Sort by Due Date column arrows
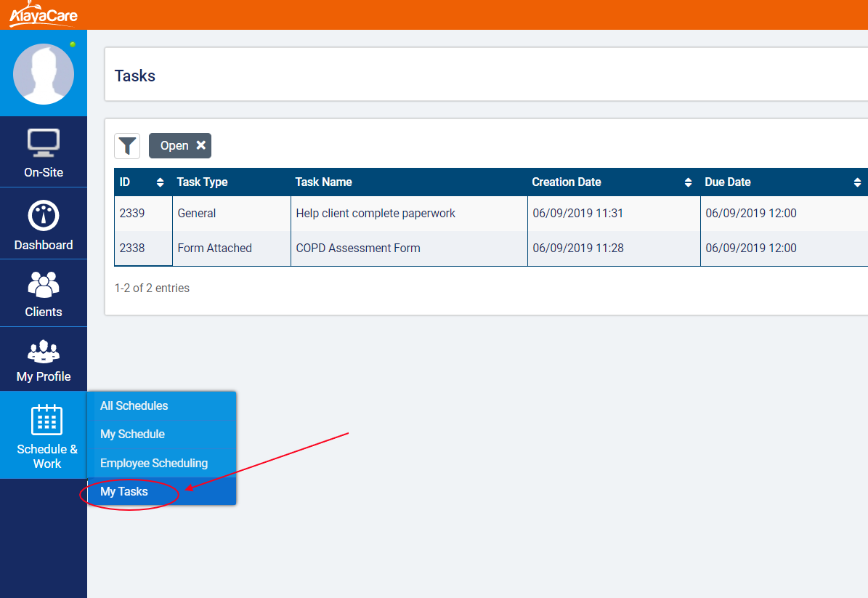This screenshot has height=598, width=868. (857, 182)
